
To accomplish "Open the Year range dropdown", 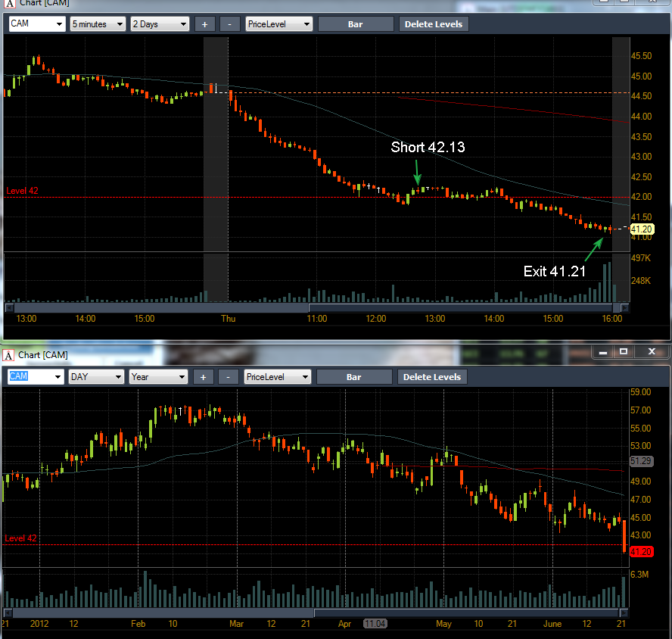I will pos(158,377).
